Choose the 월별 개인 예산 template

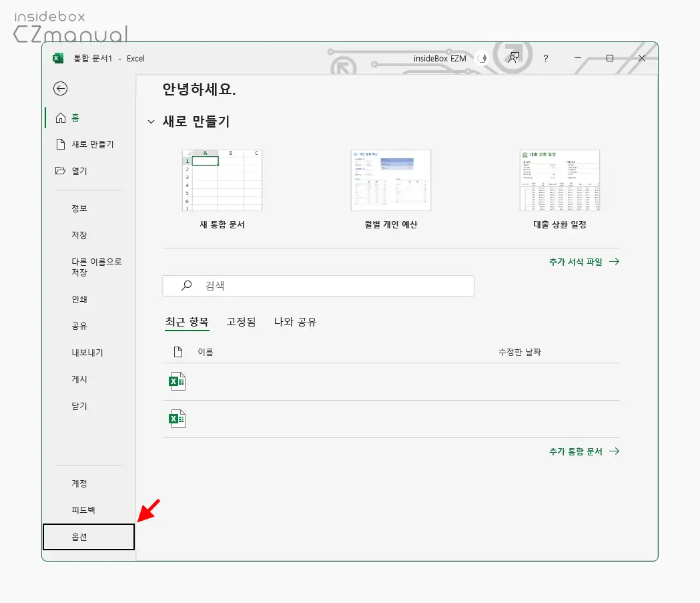(x=391, y=190)
